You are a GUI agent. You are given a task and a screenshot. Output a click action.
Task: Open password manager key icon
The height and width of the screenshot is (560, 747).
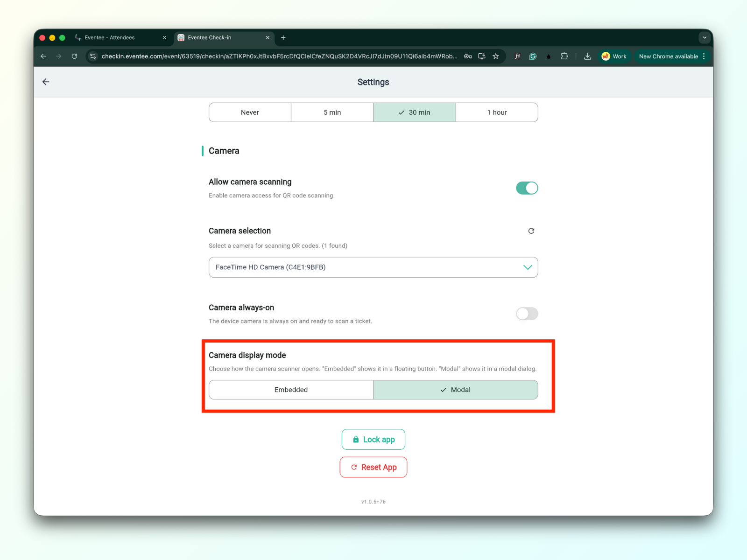click(468, 56)
